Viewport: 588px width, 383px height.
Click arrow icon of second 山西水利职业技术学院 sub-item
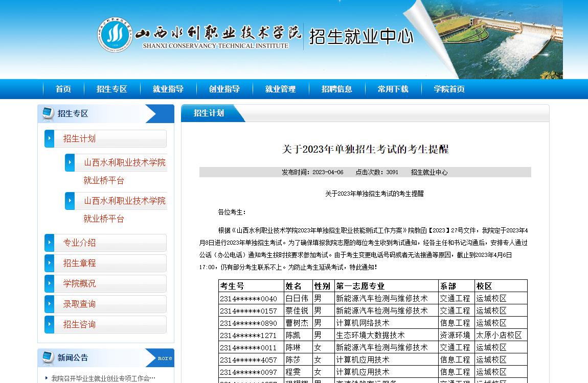(70, 201)
